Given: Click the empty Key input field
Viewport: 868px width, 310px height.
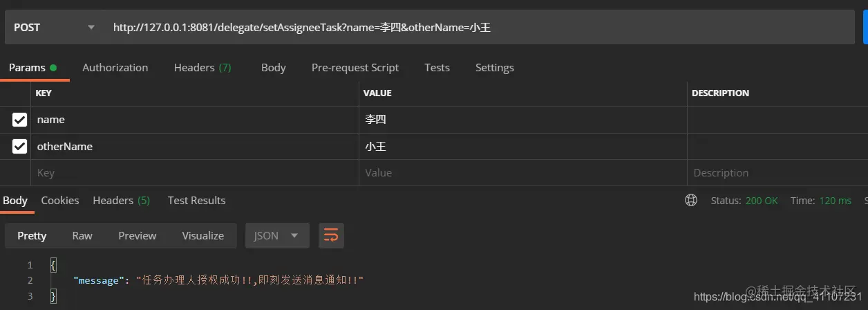Looking at the screenshot, I should pyautogui.click(x=195, y=173).
